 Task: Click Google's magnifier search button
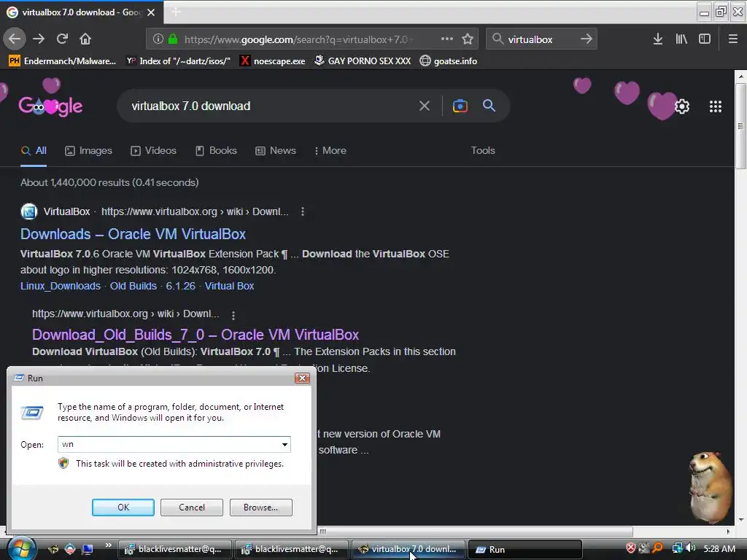pyautogui.click(x=489, y=106)
